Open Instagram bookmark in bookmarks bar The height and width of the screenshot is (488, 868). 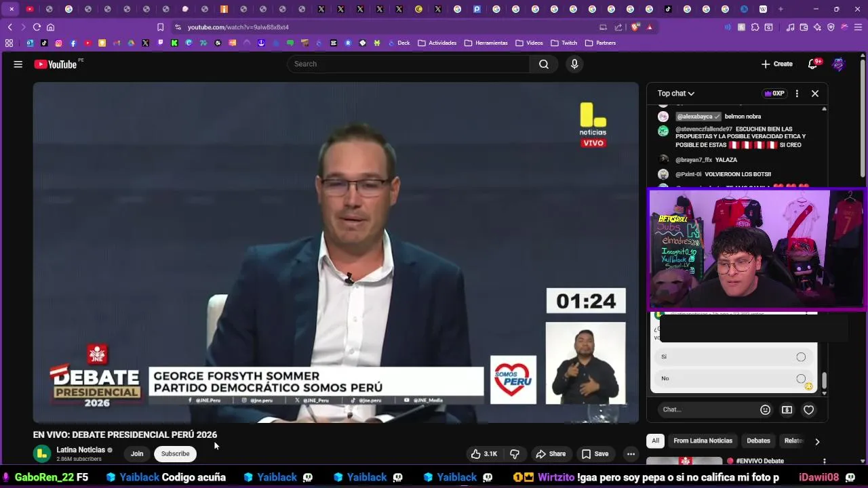click(58, 43)
